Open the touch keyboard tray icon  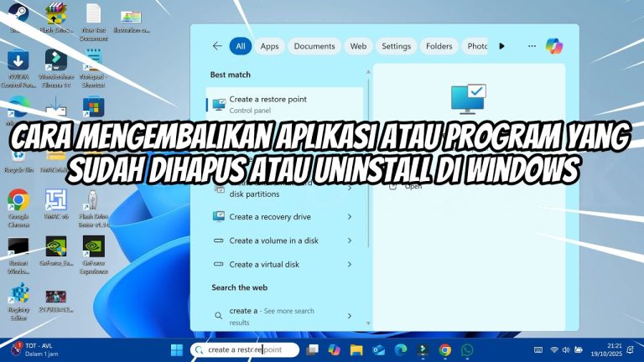538,350
